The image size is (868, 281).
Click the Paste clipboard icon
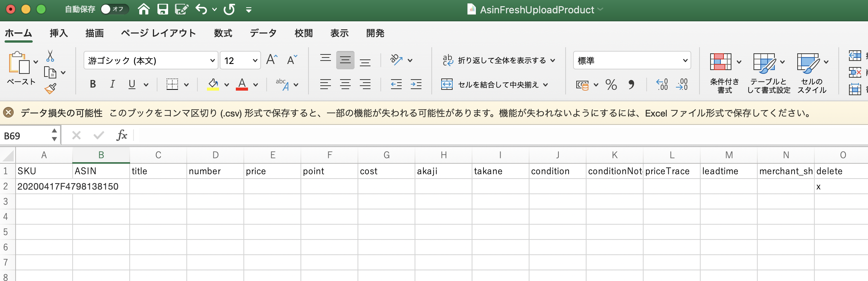coord(19,62)
